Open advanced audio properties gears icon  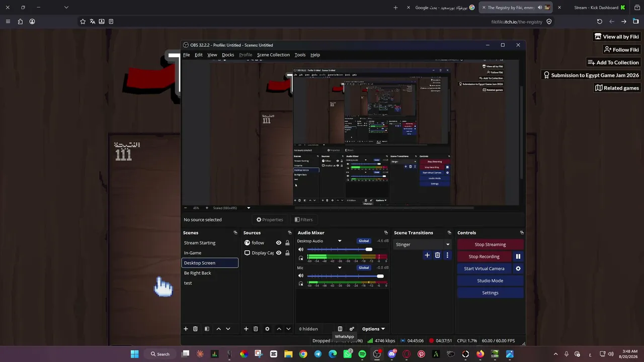tap(352, 329)
